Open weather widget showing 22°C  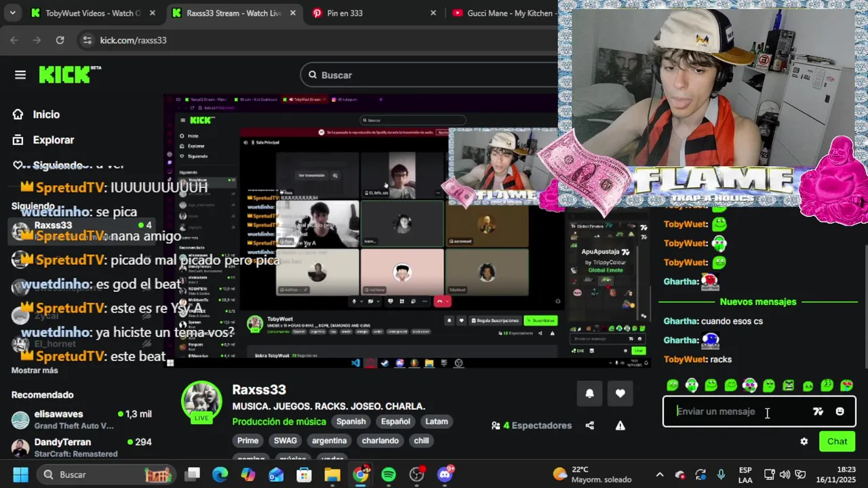592,474
